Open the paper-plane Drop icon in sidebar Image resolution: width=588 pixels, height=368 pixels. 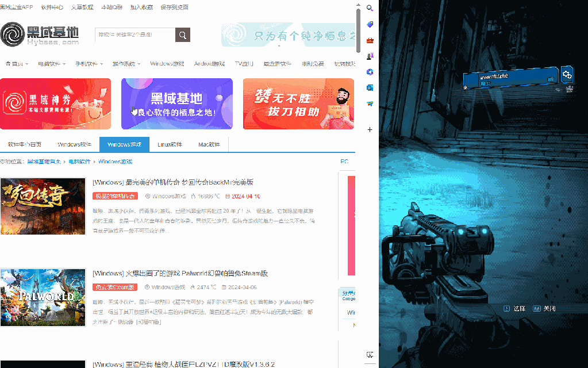click(370, 103)
